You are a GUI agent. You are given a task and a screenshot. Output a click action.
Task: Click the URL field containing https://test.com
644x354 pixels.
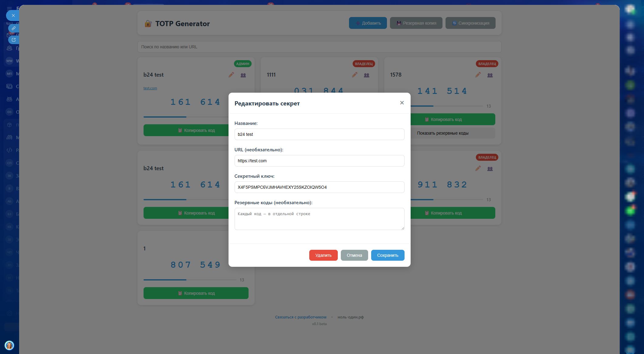click(x=319, y=161)
